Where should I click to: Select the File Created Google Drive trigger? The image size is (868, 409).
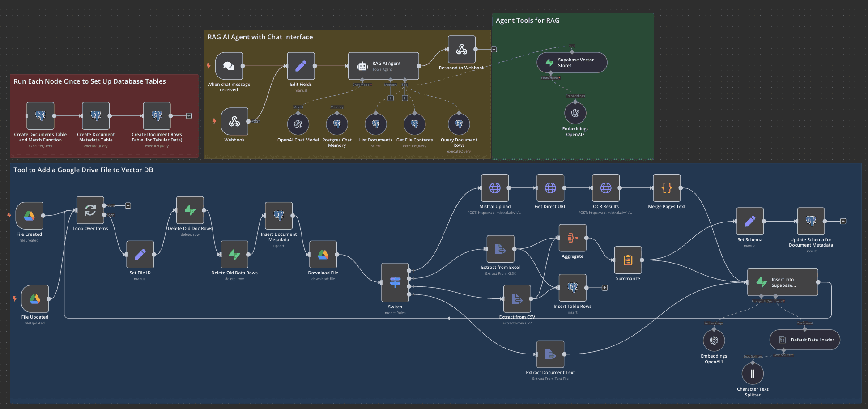(29, 216)
